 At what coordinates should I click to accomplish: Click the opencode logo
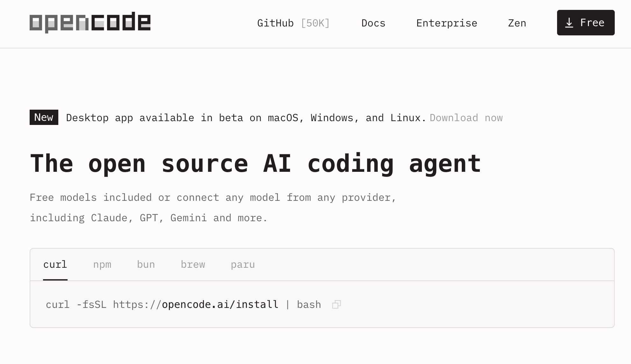click(x=90, y=22)
